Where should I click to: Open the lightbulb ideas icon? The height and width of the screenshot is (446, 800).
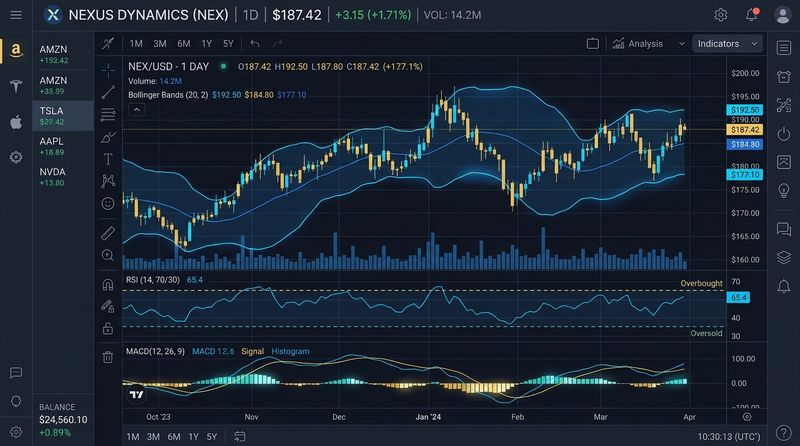tap(784, 190)
